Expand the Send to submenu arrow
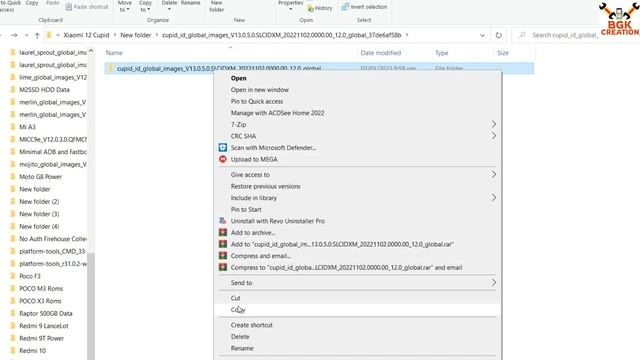The image size is (640, 360). point(493,282)
